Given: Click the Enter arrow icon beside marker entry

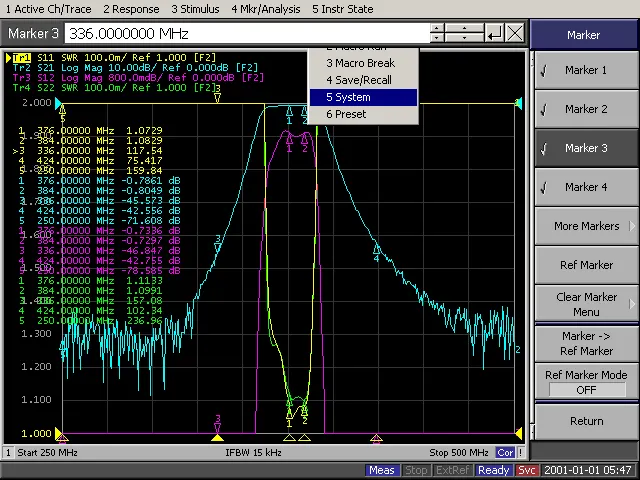Looking at the screenshot, I should click(495, 34).
